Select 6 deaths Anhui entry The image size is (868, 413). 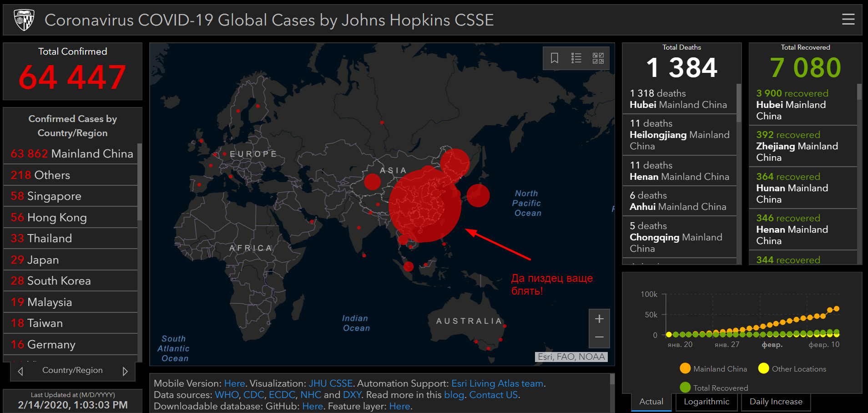(679, 201)
